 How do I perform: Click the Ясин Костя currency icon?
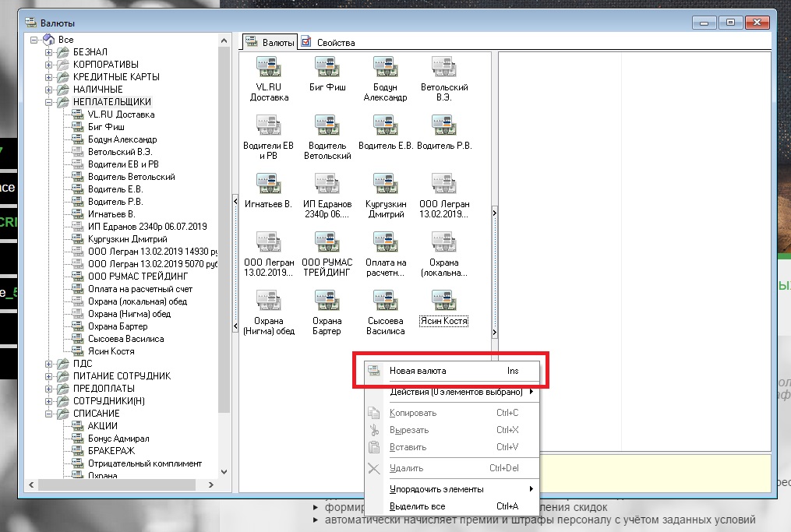point(443,301)
